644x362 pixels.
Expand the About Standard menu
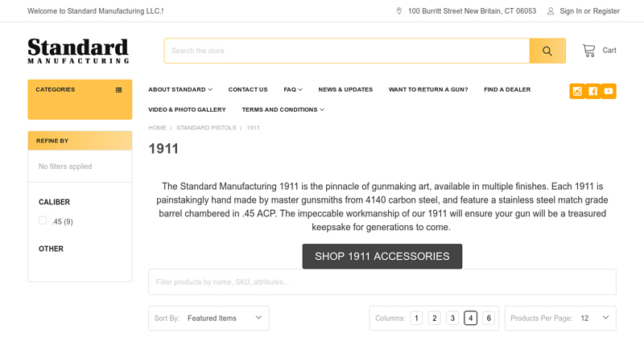pos(180,89)
